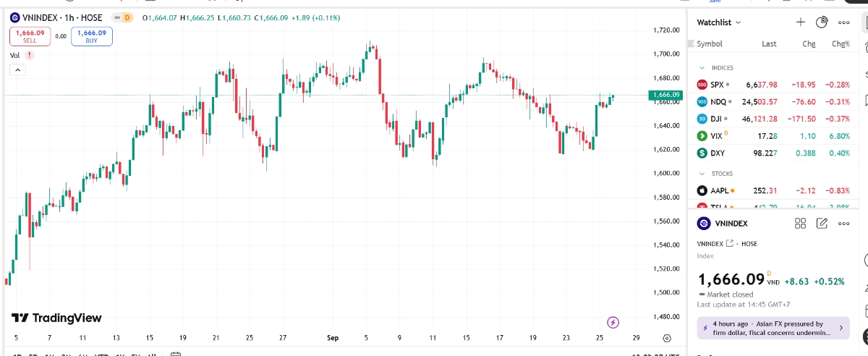Collapse the INDICES section in the watchlist
868x356 pixels.
[x=701, y=67]
